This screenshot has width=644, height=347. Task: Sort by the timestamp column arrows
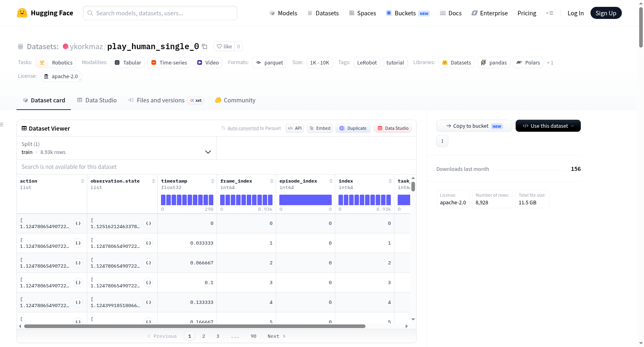coord(213,181)
